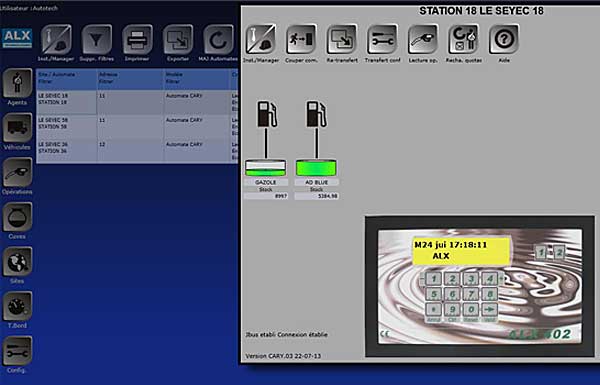Open the Aide help icon
This screenshot has height=385, width=600.
(x=504, y=39)
